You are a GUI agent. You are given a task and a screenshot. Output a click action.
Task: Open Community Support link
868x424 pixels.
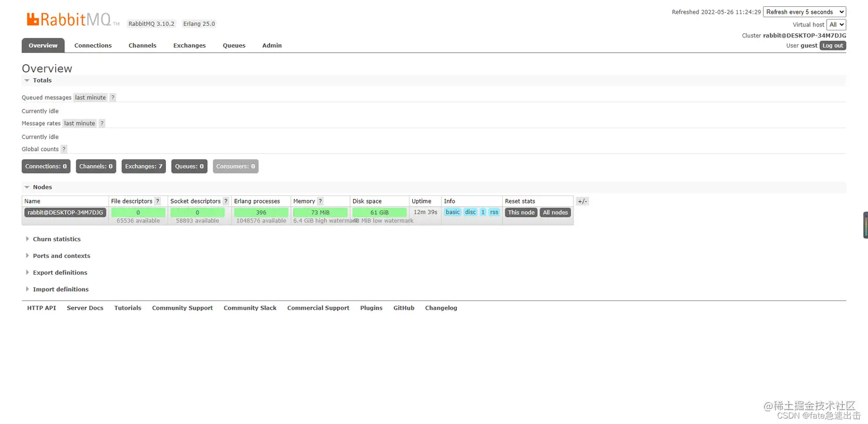coord(183,308)
